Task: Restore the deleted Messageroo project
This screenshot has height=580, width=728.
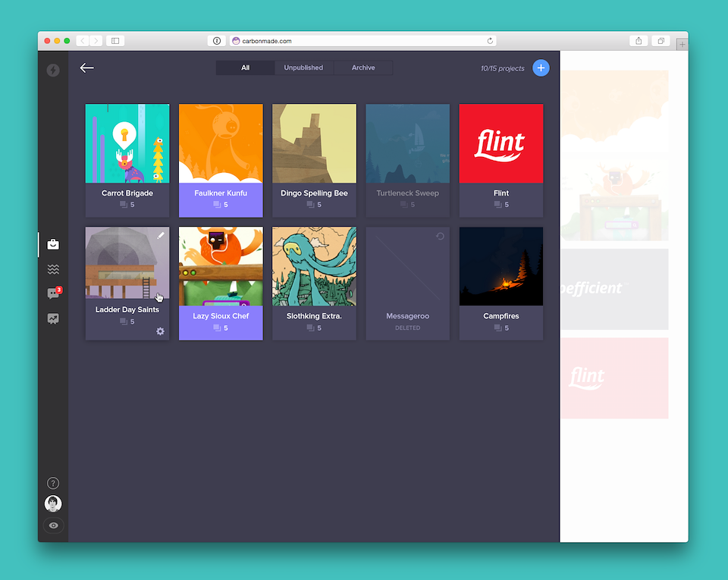Action: coord(440,237)
